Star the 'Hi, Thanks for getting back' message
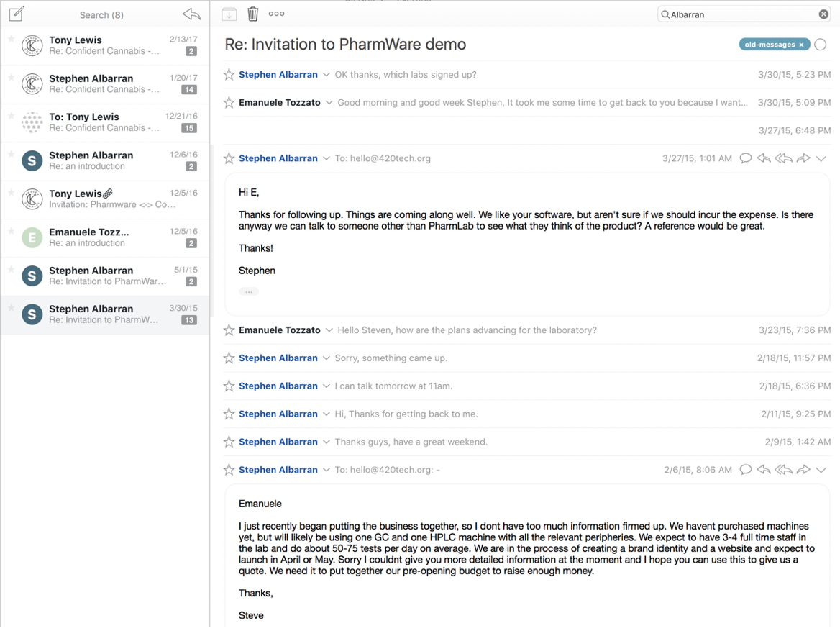 pos(229,414)
